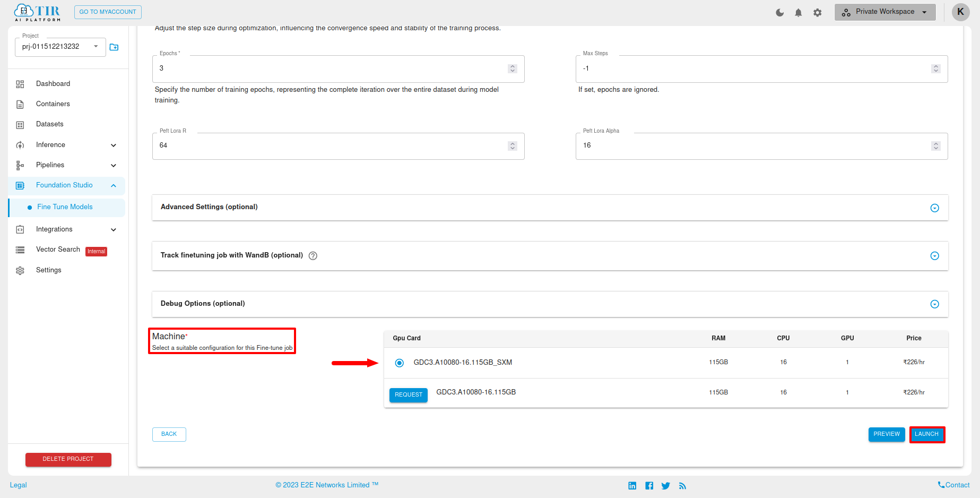Click the Settings sidebar gear icon
The width and height of the screenshot is (980, 498).
coord(20,270)
